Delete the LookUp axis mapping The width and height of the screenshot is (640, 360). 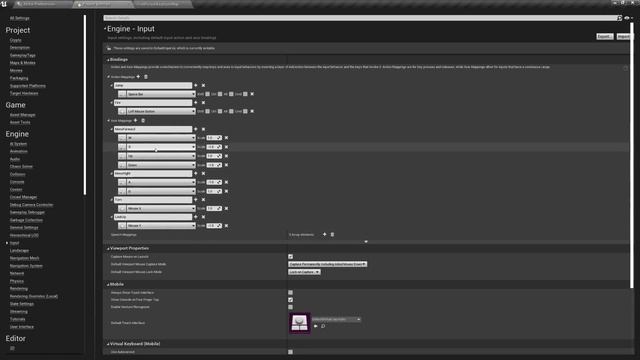point(203,217)
